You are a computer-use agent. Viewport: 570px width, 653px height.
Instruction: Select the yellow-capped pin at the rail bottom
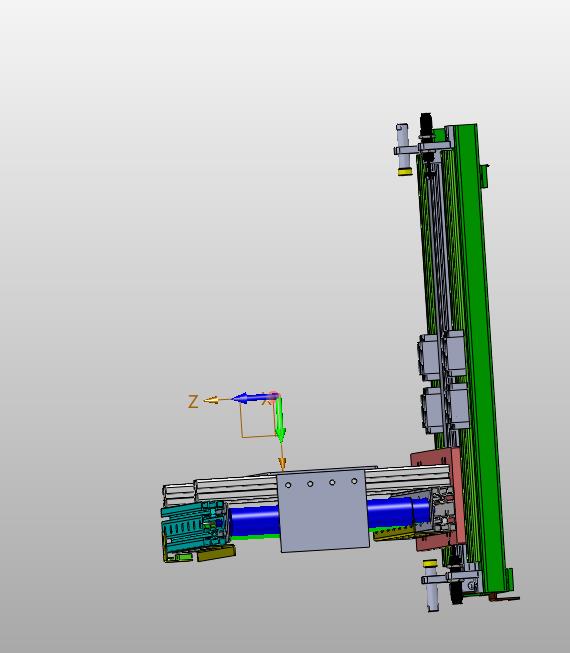tap(431, 585)
